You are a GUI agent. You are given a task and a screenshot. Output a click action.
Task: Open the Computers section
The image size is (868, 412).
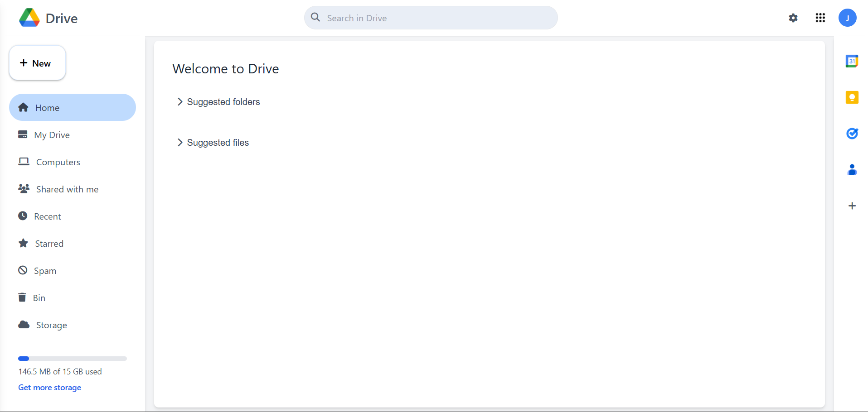click(58, 162)
